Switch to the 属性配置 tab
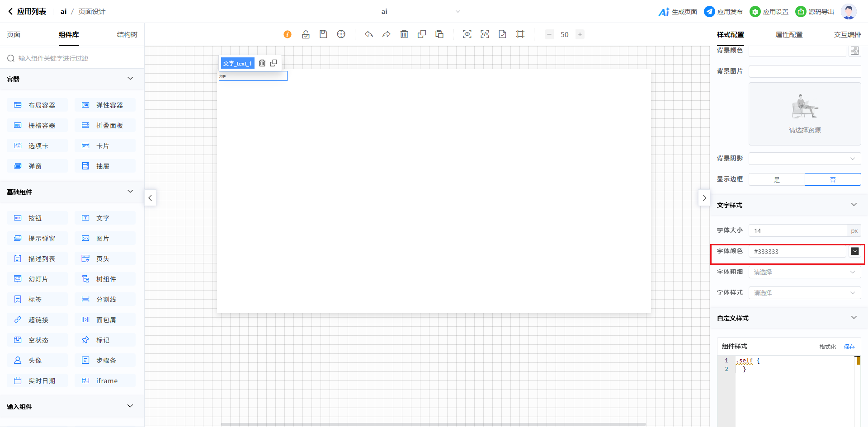This screenshot has width=868, height=427. 789,35
